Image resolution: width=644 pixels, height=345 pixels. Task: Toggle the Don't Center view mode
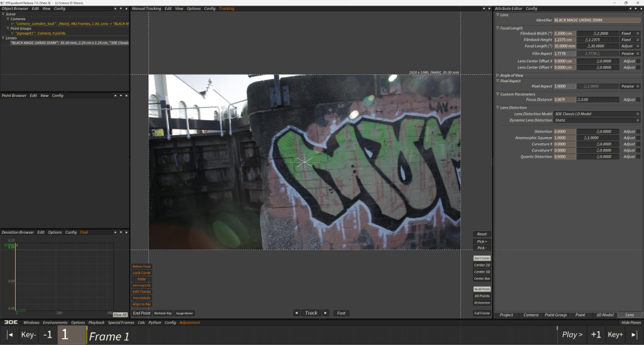pyautogui.click(x=482, y=258)
